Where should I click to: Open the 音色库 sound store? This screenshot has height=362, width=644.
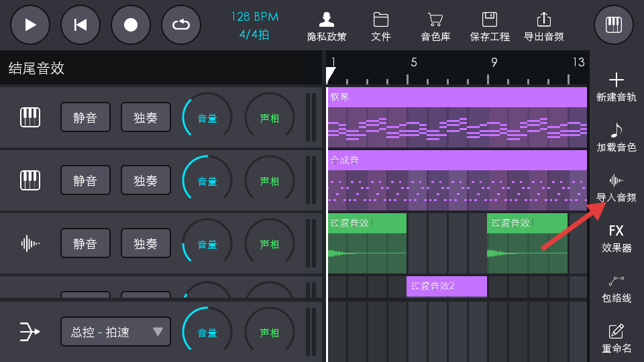435,27
